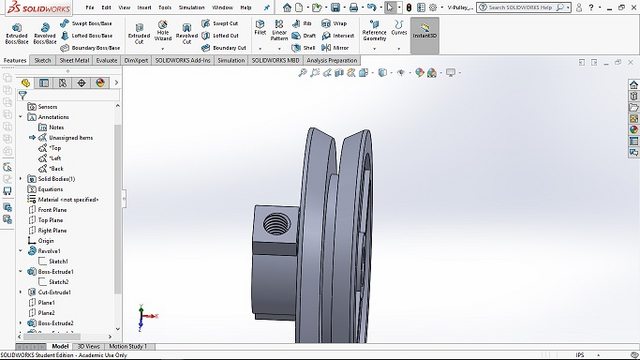This screenshot has width=640, height=360.
Task: Select the Extruded Boss/Base tool
Action: coord(17,33)
